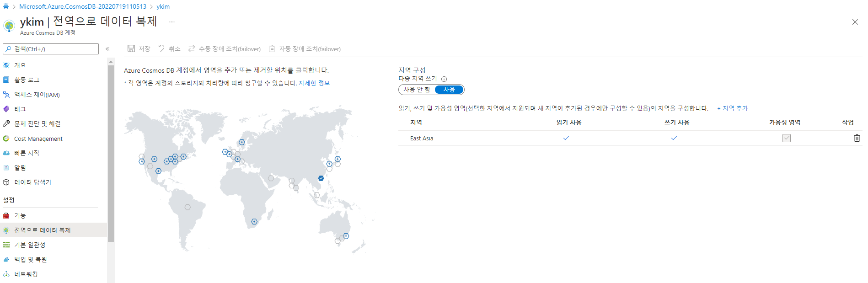Set 다중 지역 쓰기 to 사용

(x=449, y=90)
